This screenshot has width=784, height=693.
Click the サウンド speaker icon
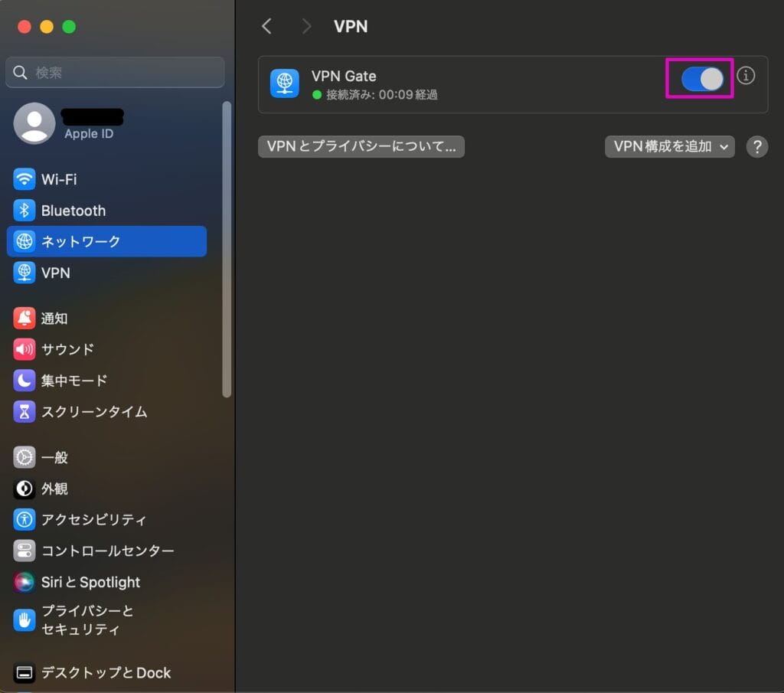(x=24, y=349)
